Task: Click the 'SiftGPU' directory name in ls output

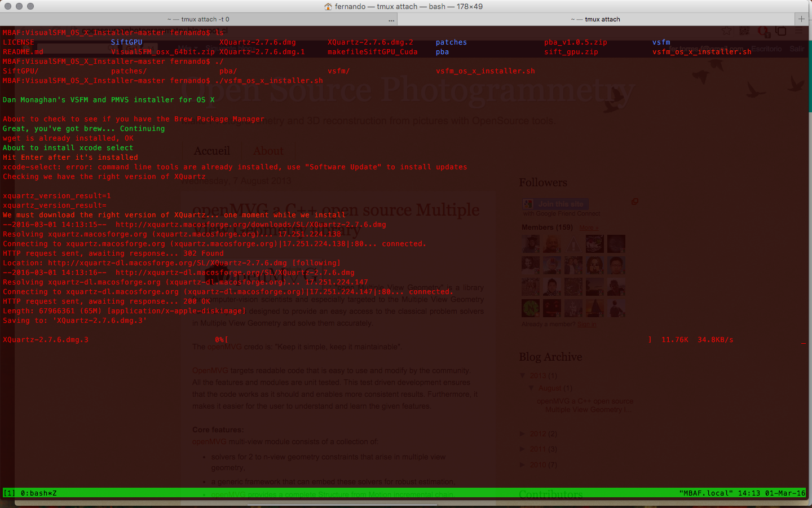Action: [127, 42]
